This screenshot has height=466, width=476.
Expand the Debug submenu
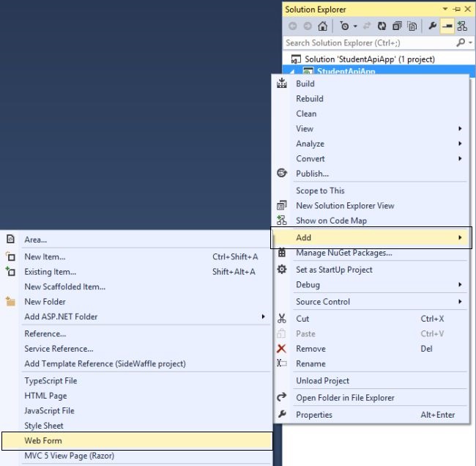(x=371, y=284)
